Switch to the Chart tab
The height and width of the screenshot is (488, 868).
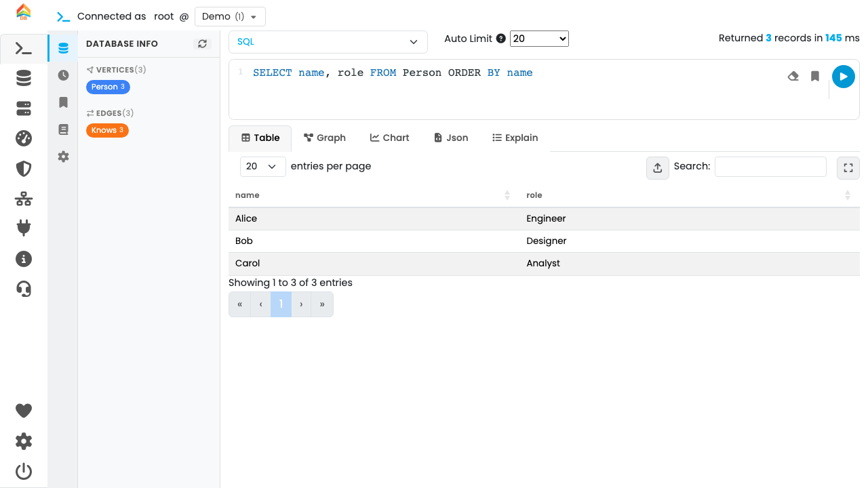tap(390, 138)
